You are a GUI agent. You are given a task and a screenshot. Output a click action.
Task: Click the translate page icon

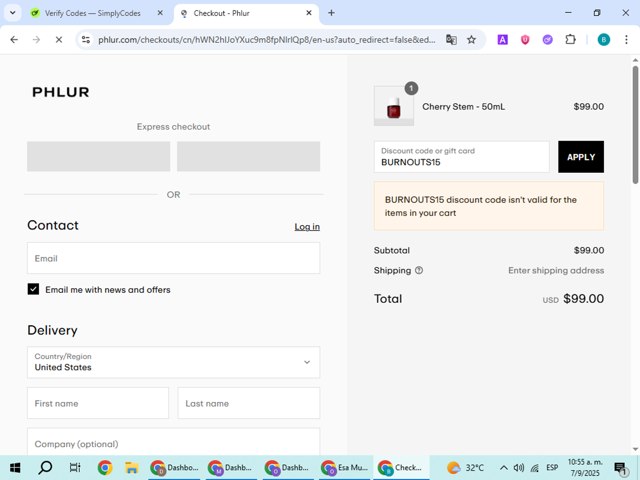click(451, 40)
